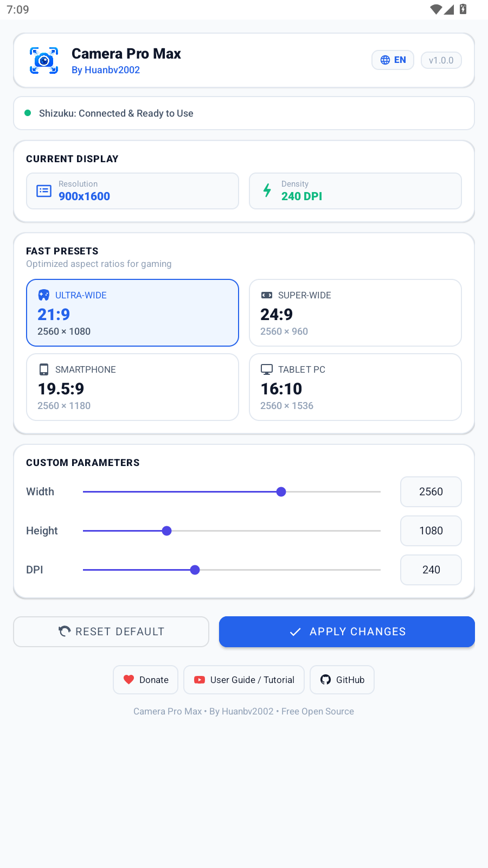Select the Ultra-Wide 21:9 preset card

pos(132,313)
